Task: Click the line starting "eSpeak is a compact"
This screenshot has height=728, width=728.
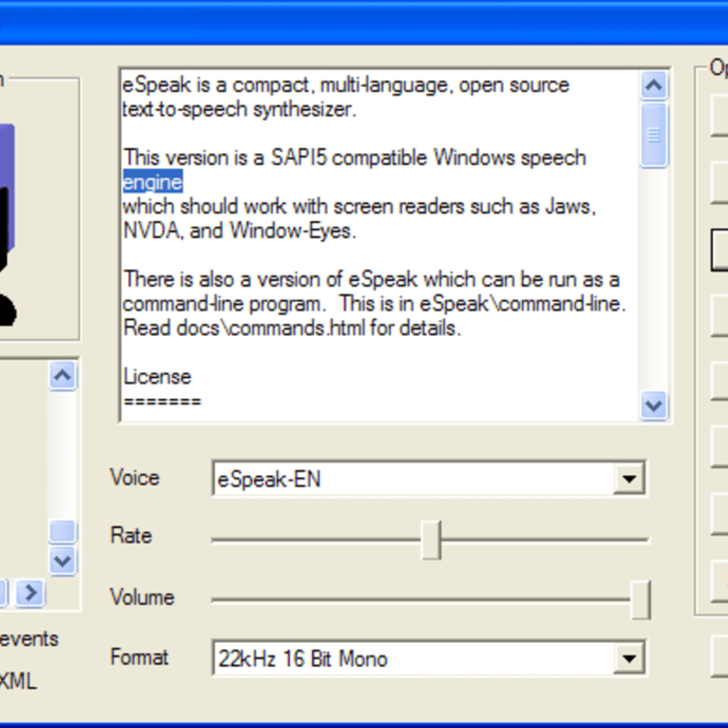Action: tap(346, 85)
